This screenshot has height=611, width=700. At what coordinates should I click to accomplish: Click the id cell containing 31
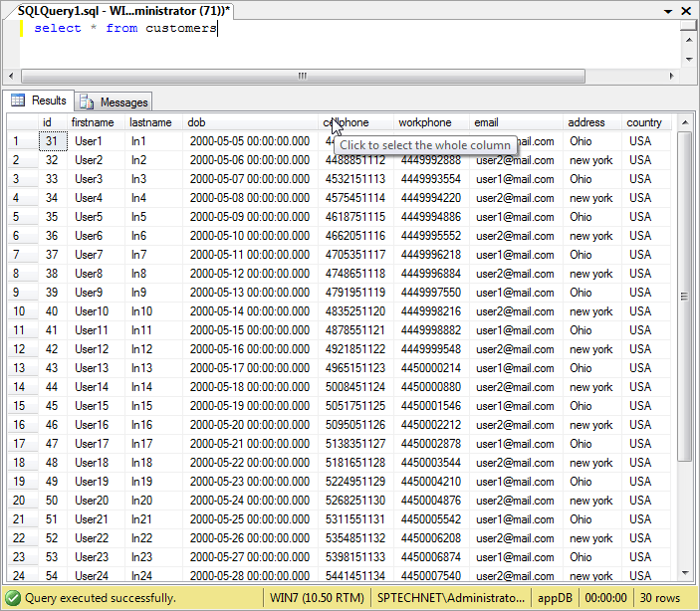click(x=53, y=141)
